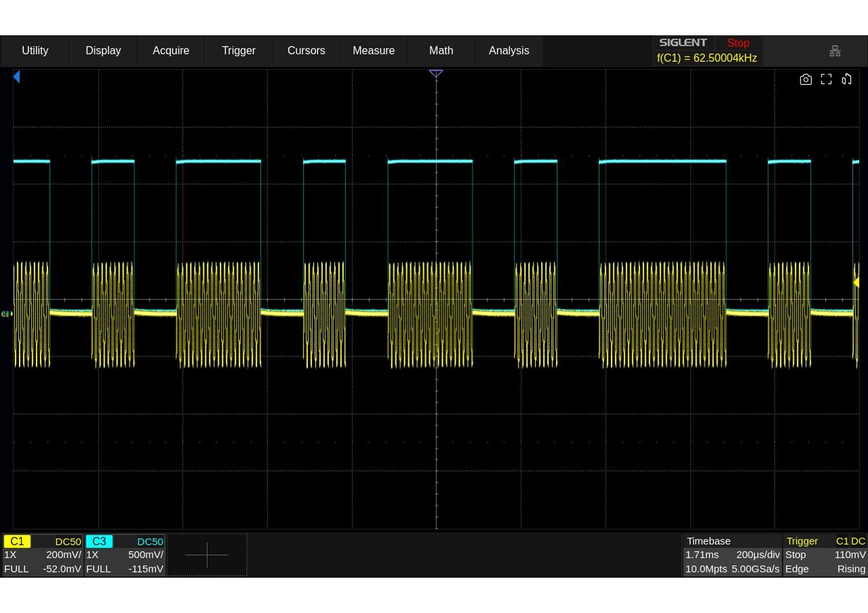This screenshot has width=868, height=613.
Task: Click the trigger position marker at top center
Action: (x=436, y=73)
